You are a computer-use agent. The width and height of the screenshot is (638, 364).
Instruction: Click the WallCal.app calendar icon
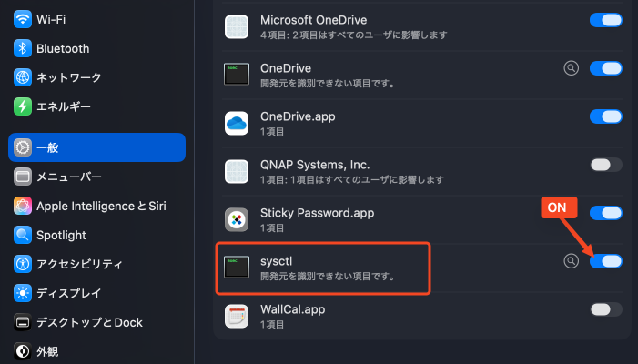(x=237, y=316)
